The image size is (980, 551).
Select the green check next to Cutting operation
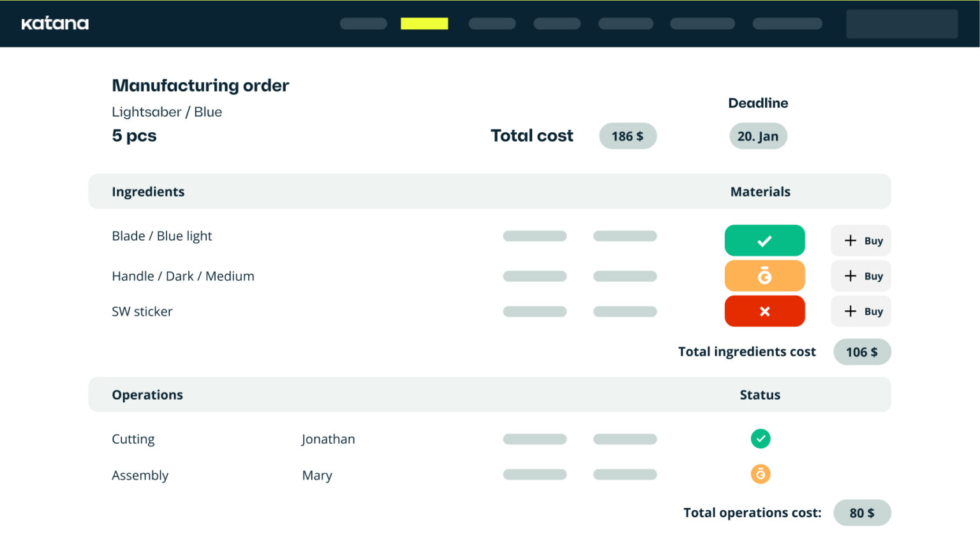coord(761,439)
